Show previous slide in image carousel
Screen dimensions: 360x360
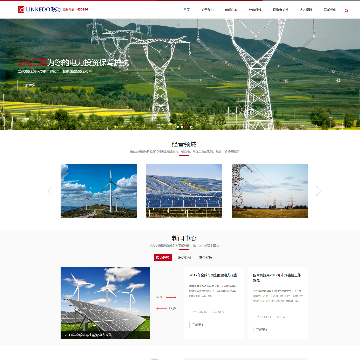(50, 191)
